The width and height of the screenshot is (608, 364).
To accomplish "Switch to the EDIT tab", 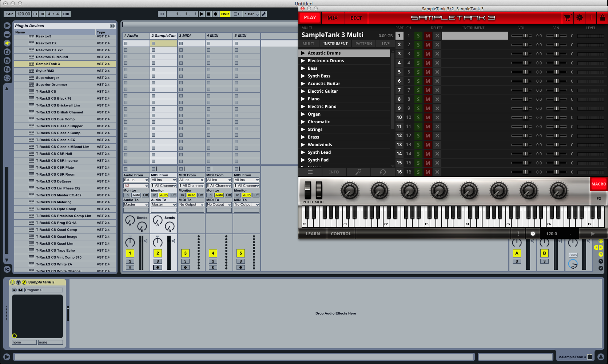I will pyautogui.click(x=356, y=17).
